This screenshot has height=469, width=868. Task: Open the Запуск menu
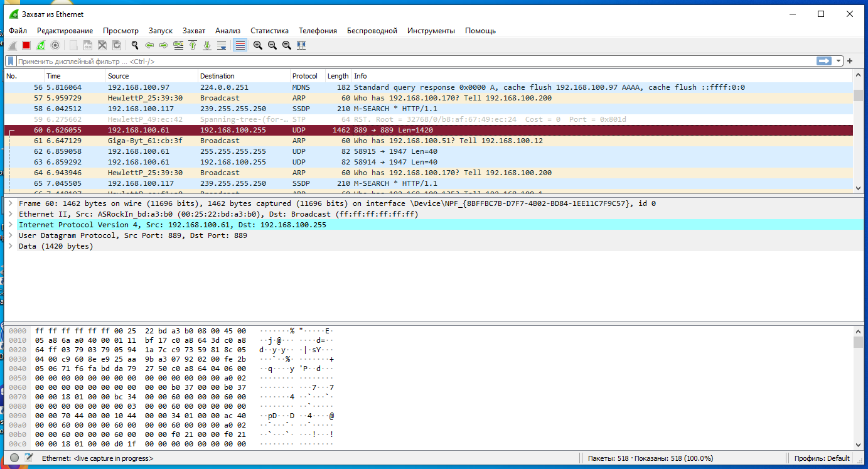160,30
